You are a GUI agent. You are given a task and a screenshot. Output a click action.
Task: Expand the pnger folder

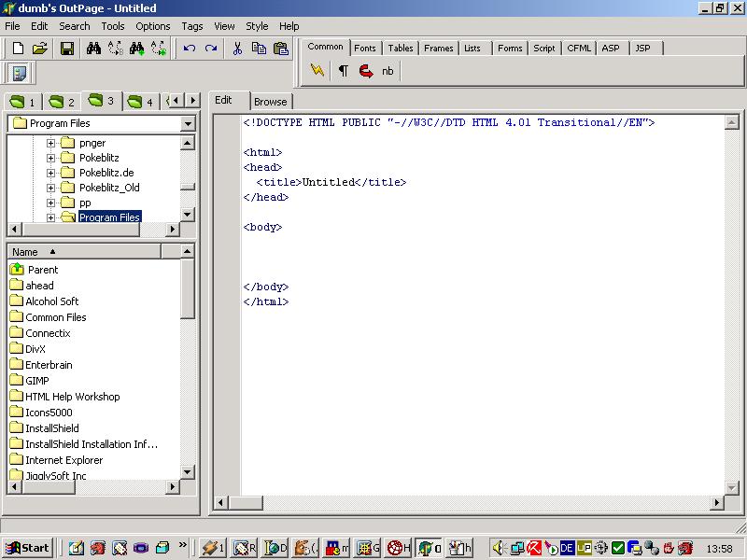(x=50, y=143)
